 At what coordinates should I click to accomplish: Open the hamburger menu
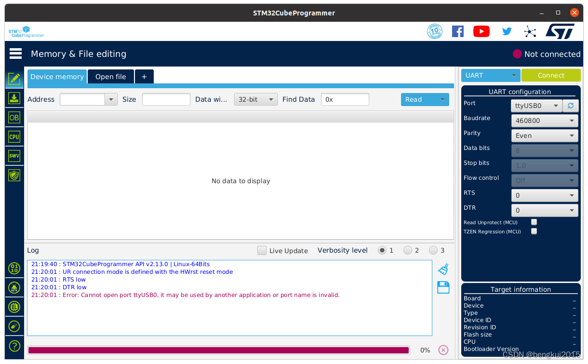[15, 54]
